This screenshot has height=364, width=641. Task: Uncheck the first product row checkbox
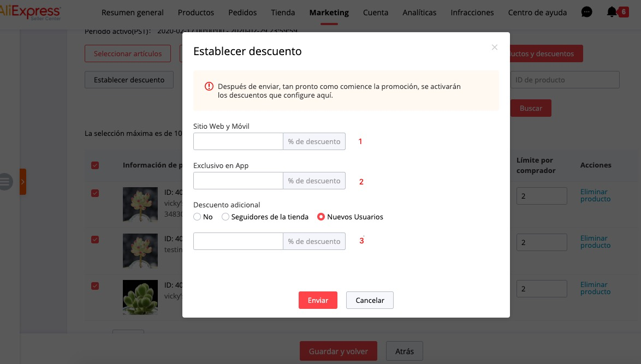(x=95, y=193)
